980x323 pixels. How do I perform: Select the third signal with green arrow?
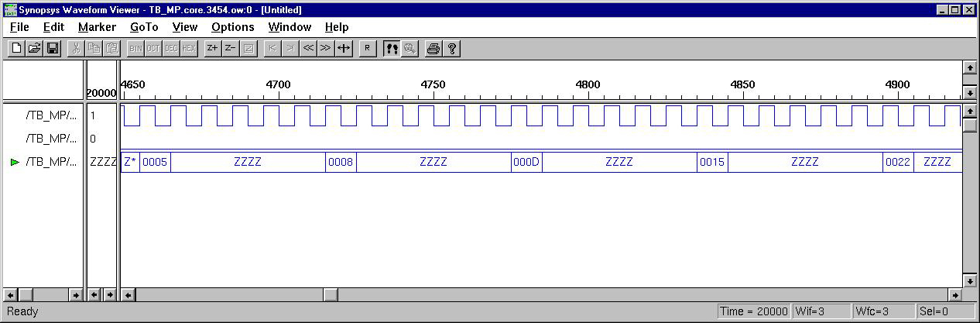(x=52, y=162)
